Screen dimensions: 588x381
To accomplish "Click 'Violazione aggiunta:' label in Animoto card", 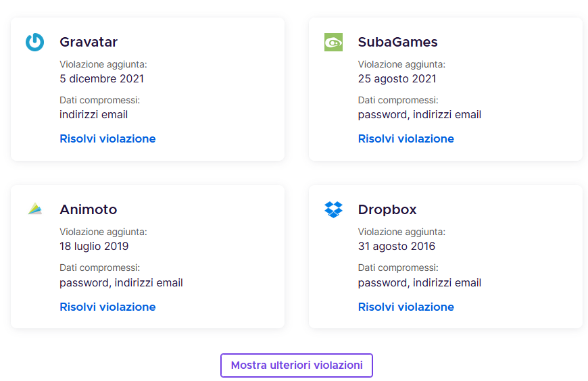I will click(103, 232).
